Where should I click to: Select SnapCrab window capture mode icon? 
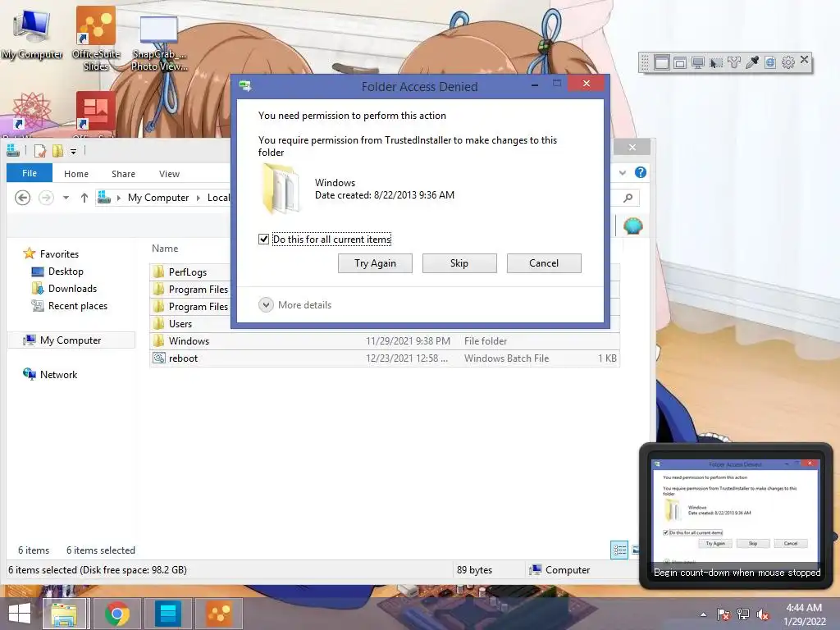coord(662,62)
